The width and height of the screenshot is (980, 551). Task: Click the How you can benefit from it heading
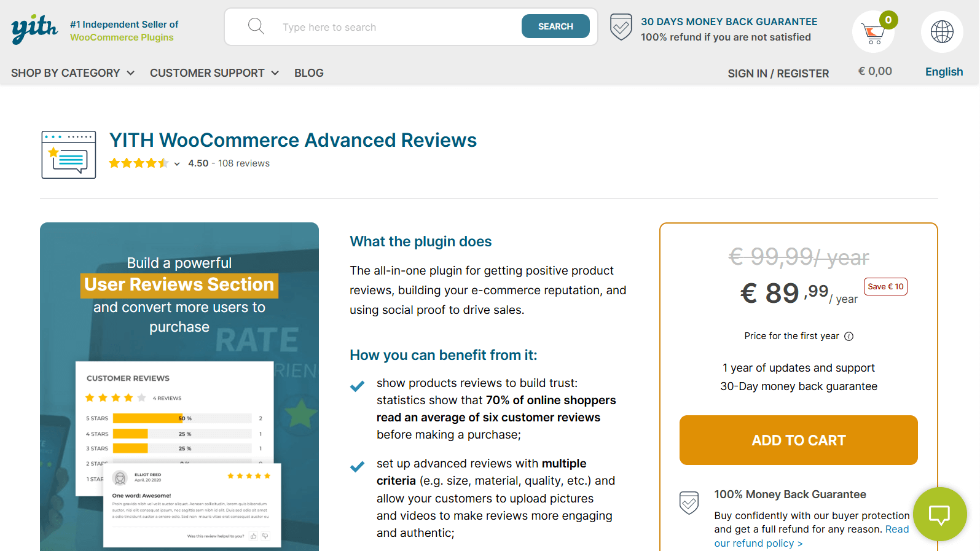tap(444, 355)
